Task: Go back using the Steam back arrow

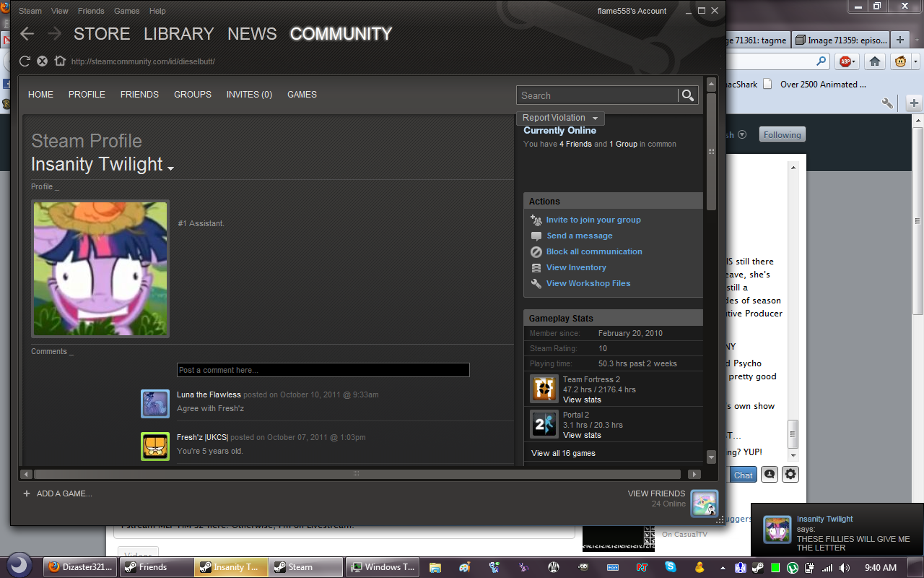Action: point(27,34)
